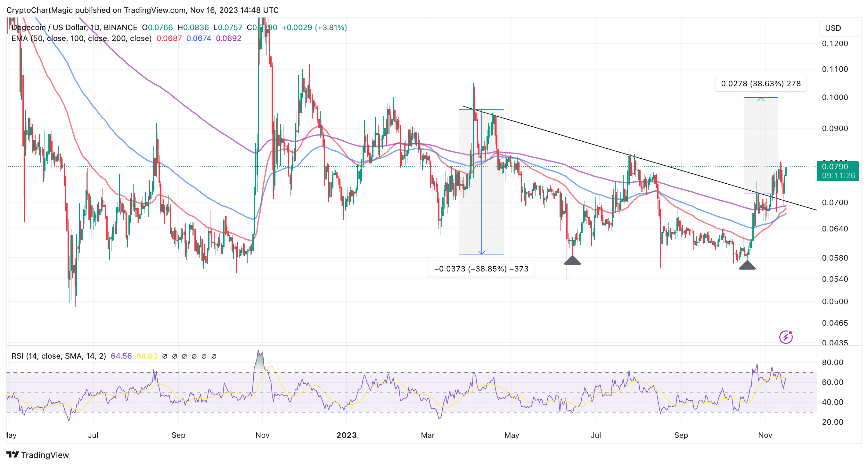Click the Nov label right of Sep 2023
Screen dimensions: 868x466
765,435
